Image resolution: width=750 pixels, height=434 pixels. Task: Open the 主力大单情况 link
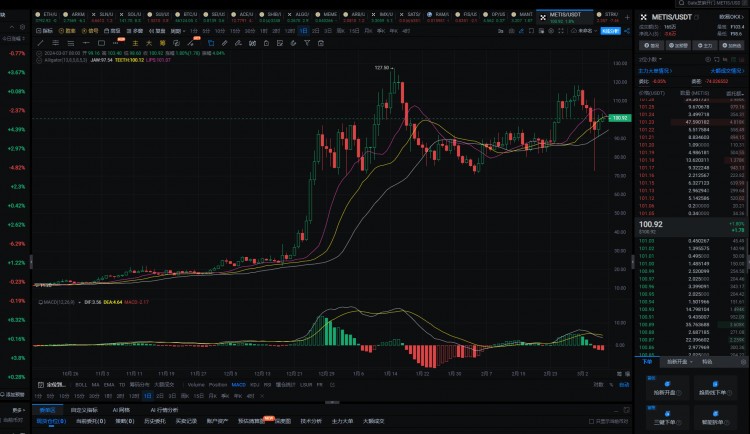(x=655, y=71)
